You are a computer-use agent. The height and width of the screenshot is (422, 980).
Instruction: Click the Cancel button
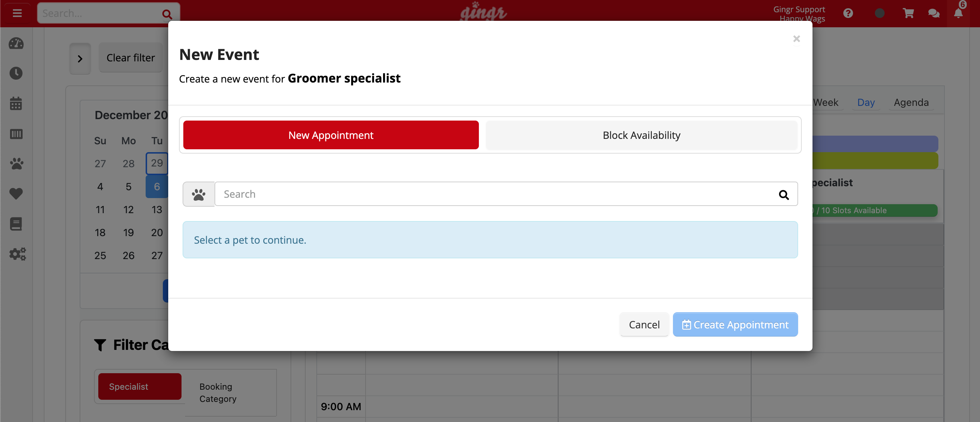coord(644,325)
